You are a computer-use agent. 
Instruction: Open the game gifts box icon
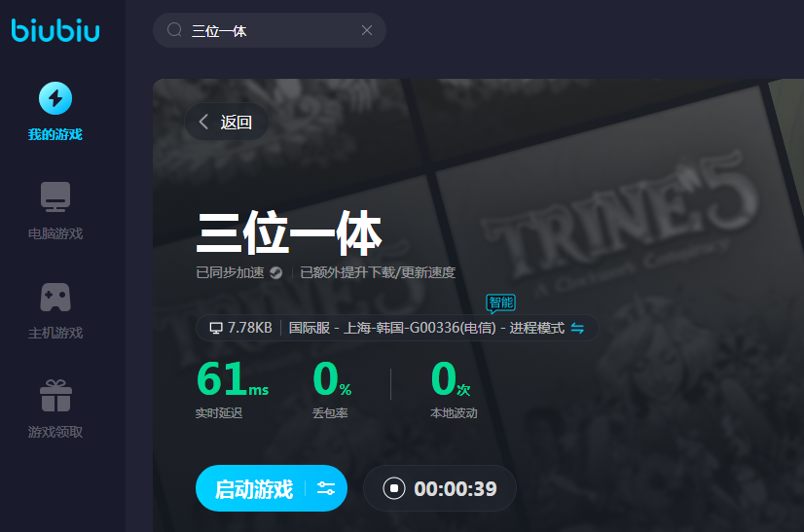[x=55, y=396]
